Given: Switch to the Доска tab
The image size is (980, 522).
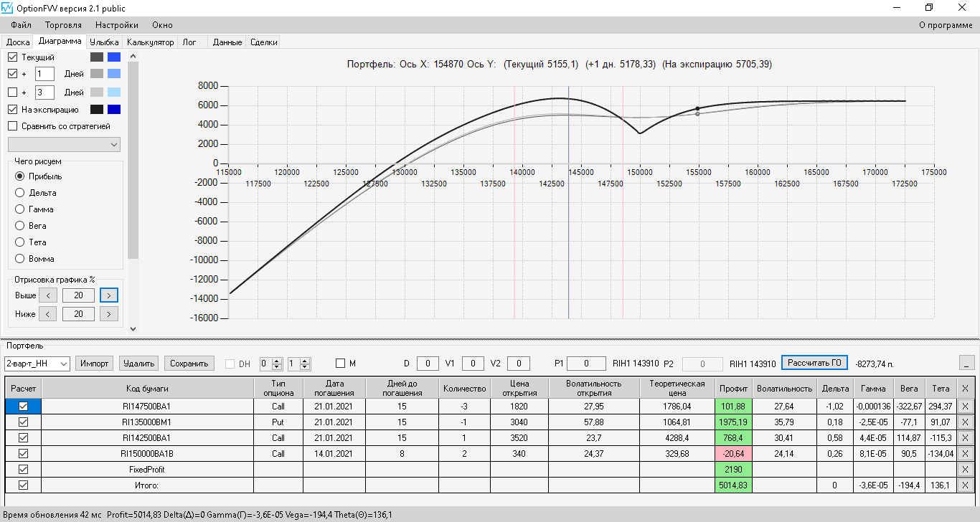Looking at the screenshot, I should tap(18, 42).
